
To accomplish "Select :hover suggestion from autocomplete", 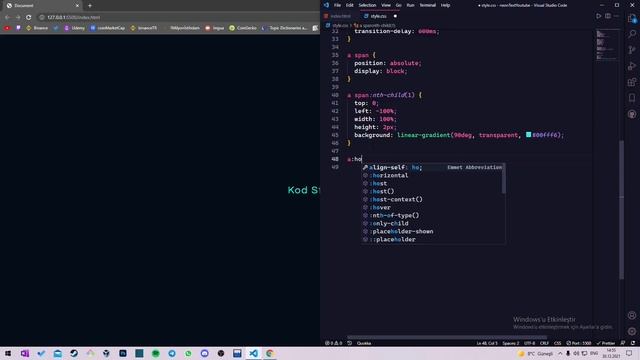I will point(433,207).
